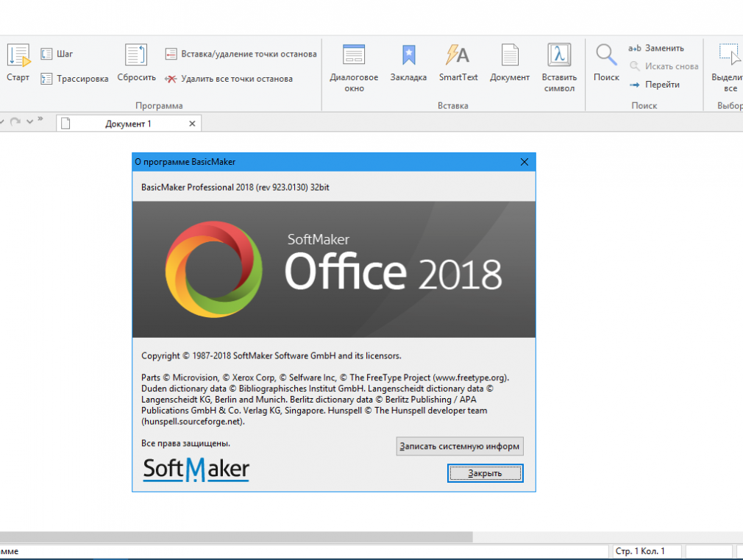Close the О программе BasicMaker dialog
This screenshot has width=743, height=560.
coord(524,162)
